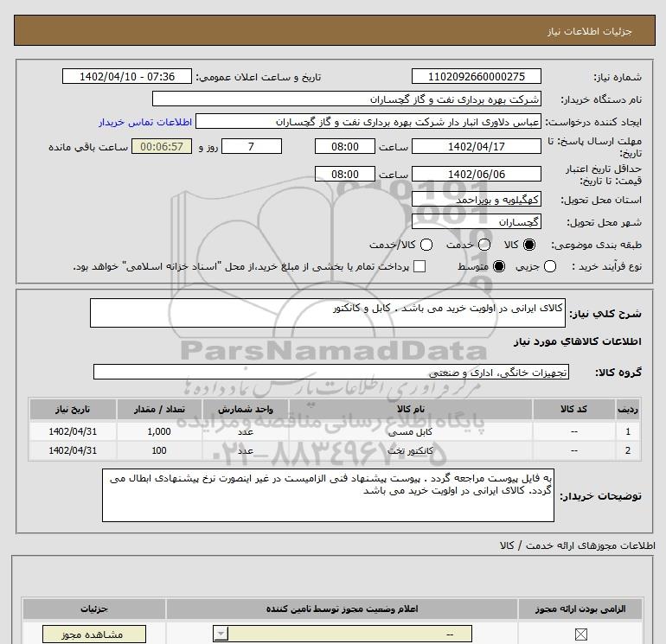Click the تعداد / مقدار column header
Viewport: 666px width, 644px height.
pos(159,409)
